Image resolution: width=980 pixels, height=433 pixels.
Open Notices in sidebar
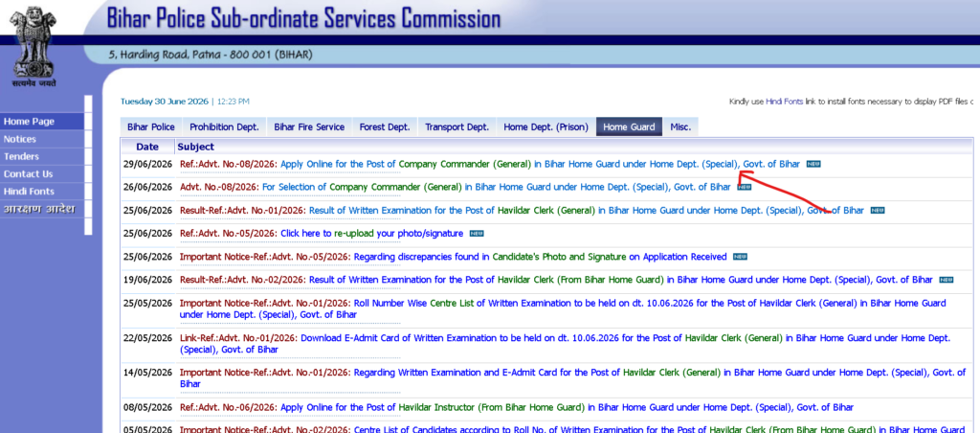(42, 139)
